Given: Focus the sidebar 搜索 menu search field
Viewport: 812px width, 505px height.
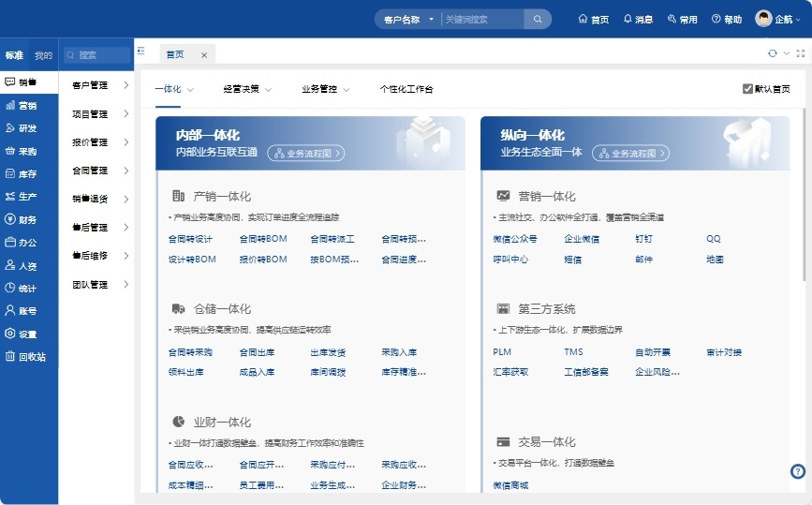Looking at the screenshot, I should (x=96, y=55).
